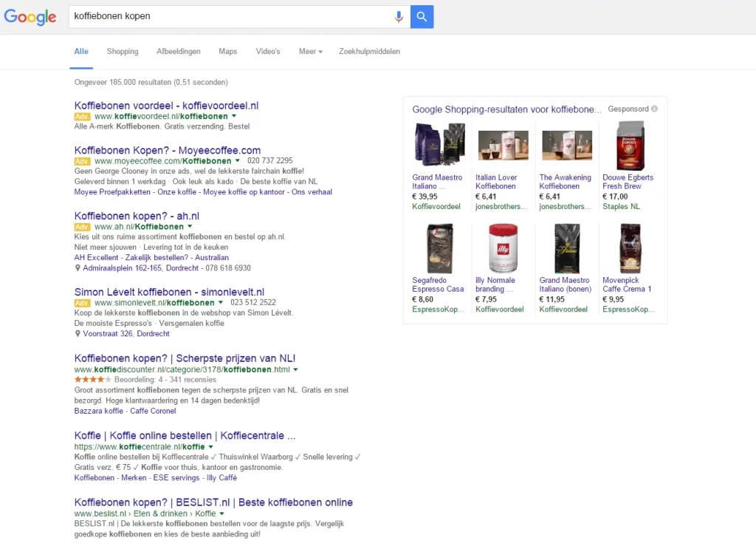The height and width of the screenshot is (546, 756).
Task: Open the Movenpick Caffe Crema product image
Action: click(630, 248)
